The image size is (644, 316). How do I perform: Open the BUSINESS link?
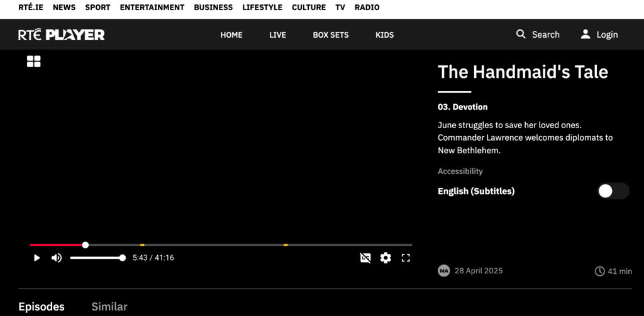(x=213, y=8)
